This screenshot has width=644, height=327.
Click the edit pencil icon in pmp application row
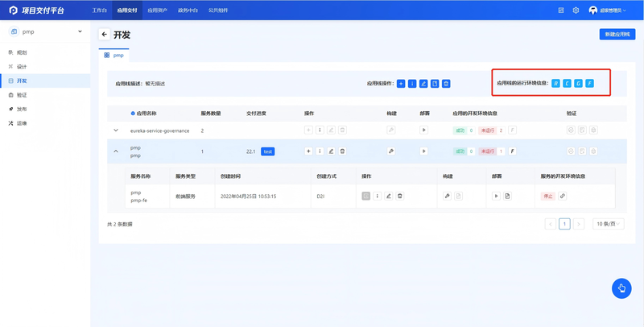331,151
